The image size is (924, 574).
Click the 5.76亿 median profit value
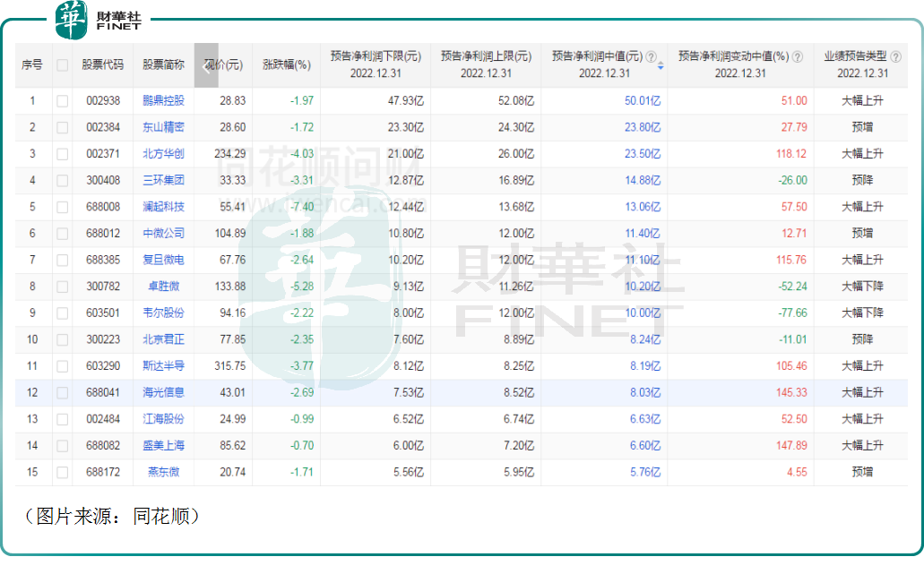click(645, 472)
